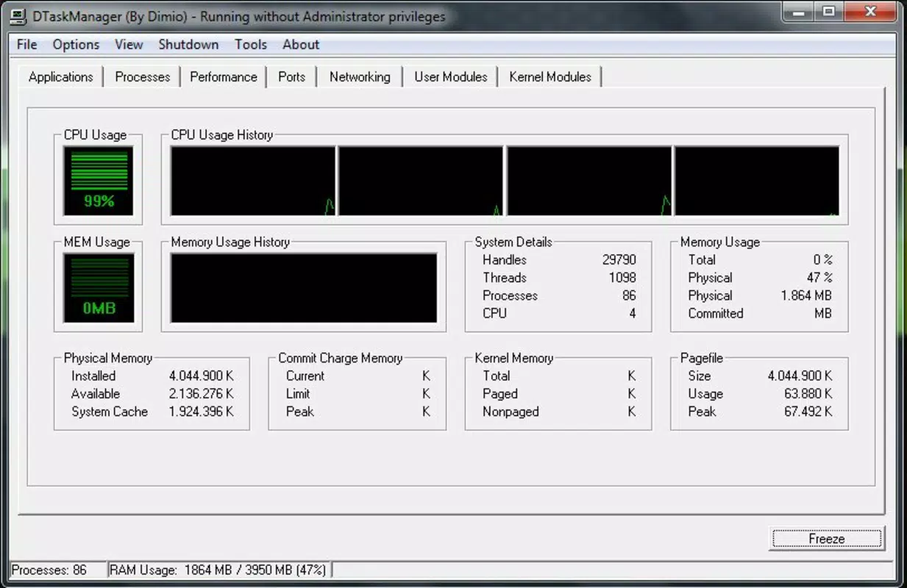Click the Pagefile Usage value 63.880 K
This screenshot has width=907, height=588.
point(808,394)
